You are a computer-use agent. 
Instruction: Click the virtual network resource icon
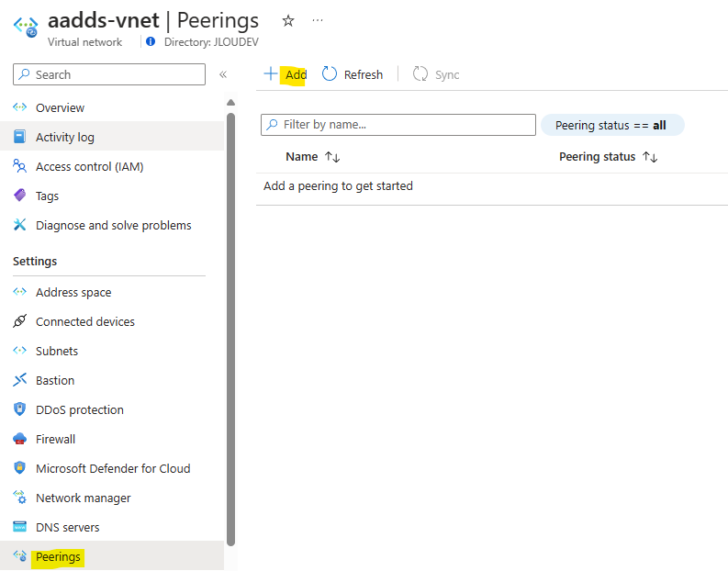(x=26, y=27)
